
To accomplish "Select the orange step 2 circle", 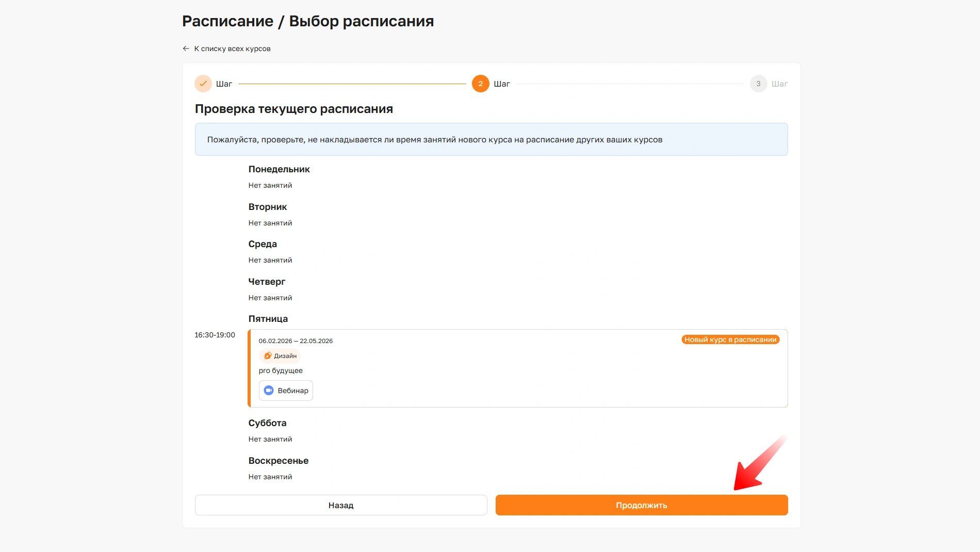I will pos(480,84).
